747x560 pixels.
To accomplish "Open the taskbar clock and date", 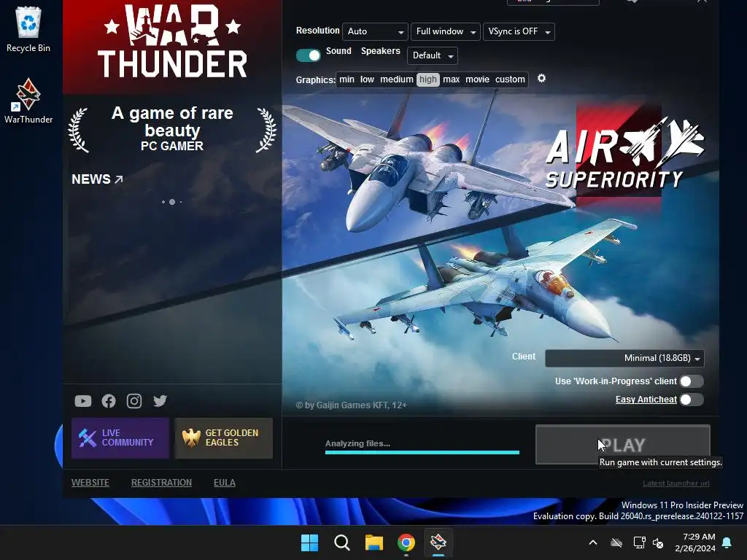I will 695,542.
